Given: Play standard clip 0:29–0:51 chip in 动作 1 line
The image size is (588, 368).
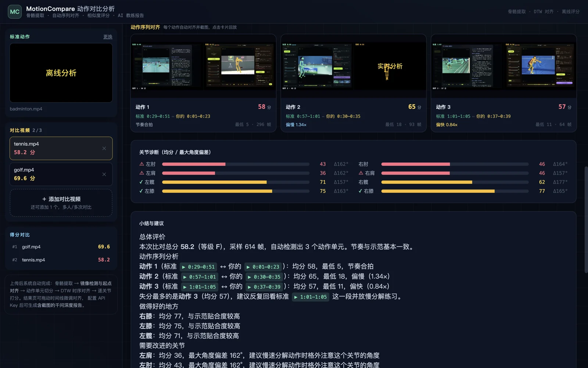Looking at the screenshot, I should tap(198, 267).
